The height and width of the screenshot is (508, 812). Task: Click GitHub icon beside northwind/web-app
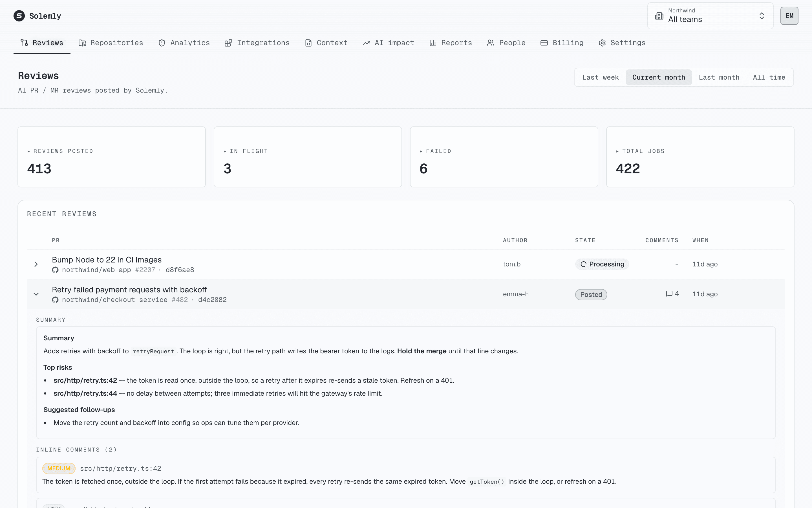tap(55, 270)
